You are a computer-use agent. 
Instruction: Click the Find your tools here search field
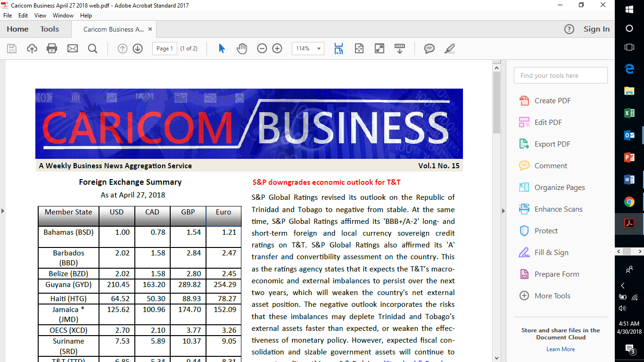pos(560,75)
